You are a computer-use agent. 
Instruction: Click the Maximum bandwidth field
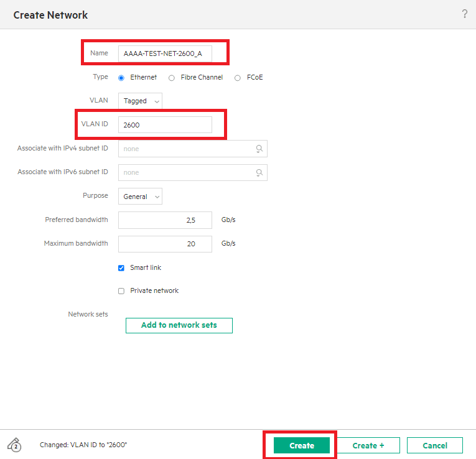[x=165, y=244]
